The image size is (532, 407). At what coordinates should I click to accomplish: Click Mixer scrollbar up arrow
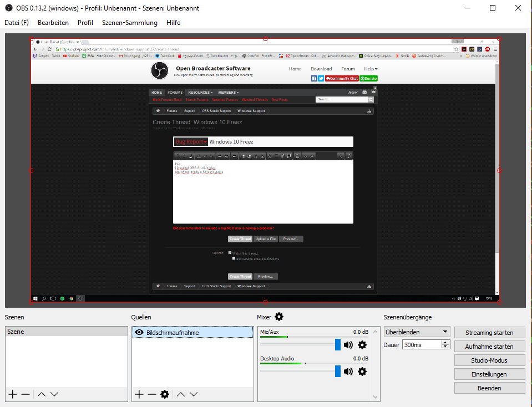[x=375, y=332]
